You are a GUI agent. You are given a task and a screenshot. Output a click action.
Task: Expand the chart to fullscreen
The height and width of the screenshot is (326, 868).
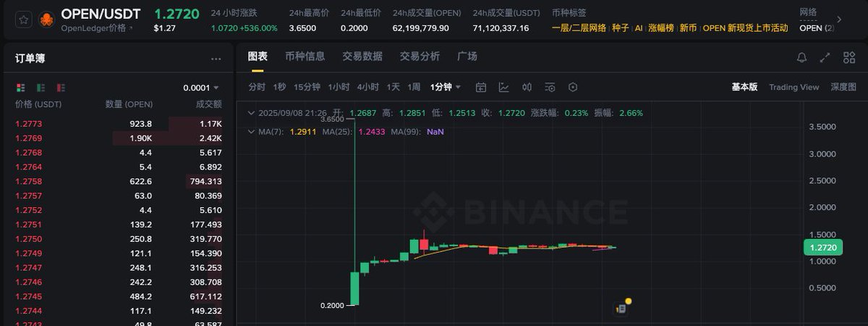pos(825,57)
